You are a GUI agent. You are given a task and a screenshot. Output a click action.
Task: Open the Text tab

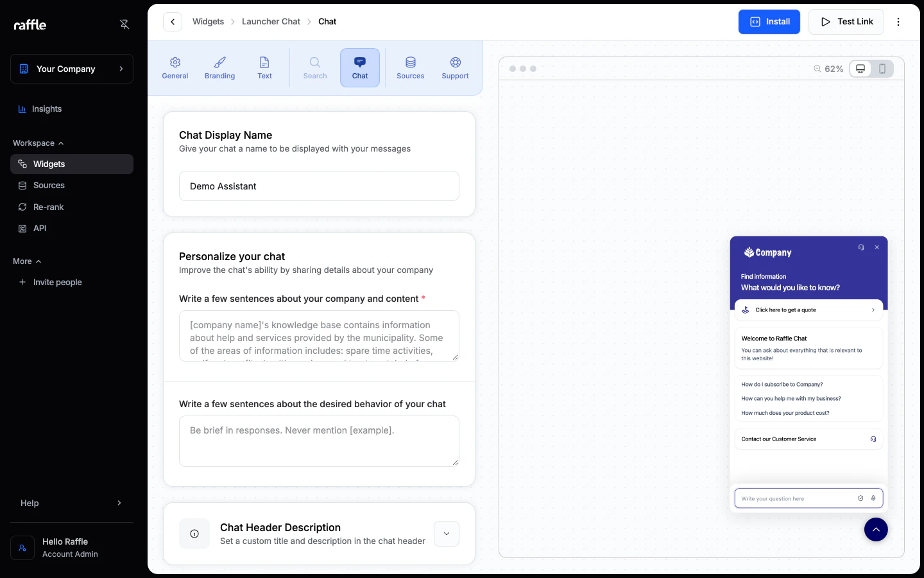[264, 67]
